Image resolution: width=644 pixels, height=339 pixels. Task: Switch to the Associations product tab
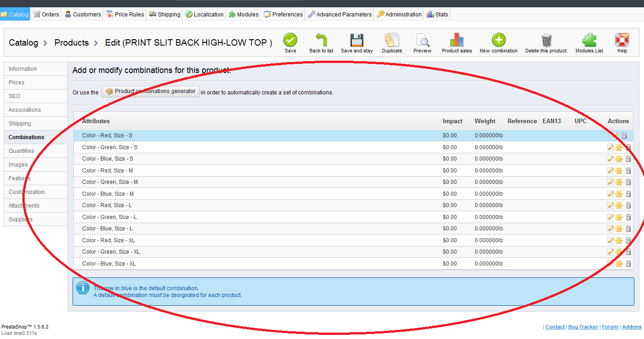click(x=36, y=110)
